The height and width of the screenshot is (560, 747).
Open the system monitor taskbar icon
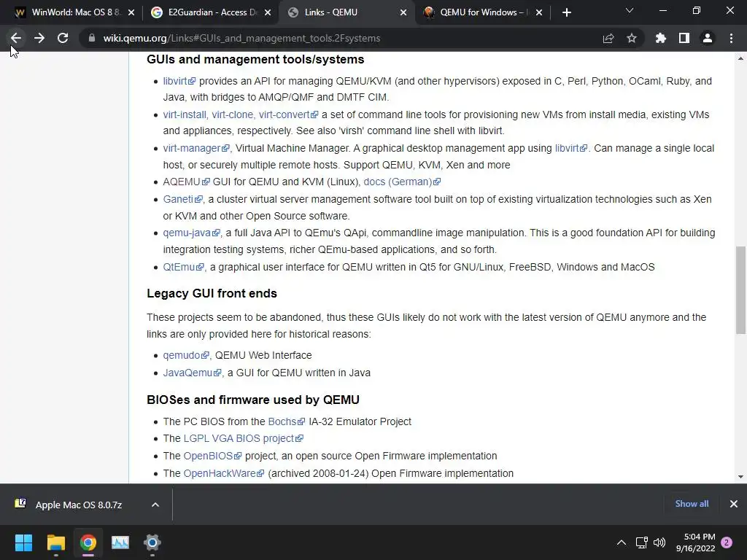120,542
